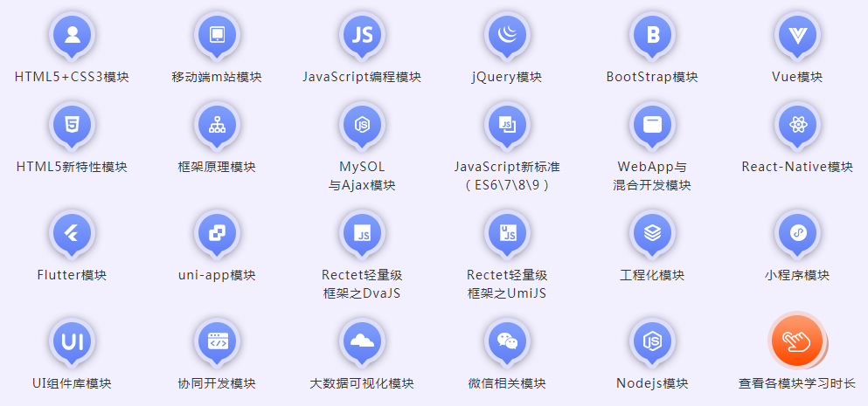The height and width of the screenshot is (406, 868).
Task: Click the 移动端m站模块 label
Action: [217, 77]
